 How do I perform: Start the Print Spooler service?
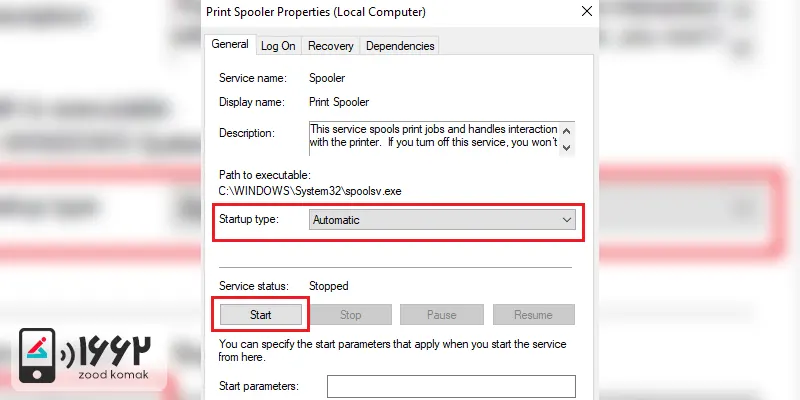click(x=261, y=315)
